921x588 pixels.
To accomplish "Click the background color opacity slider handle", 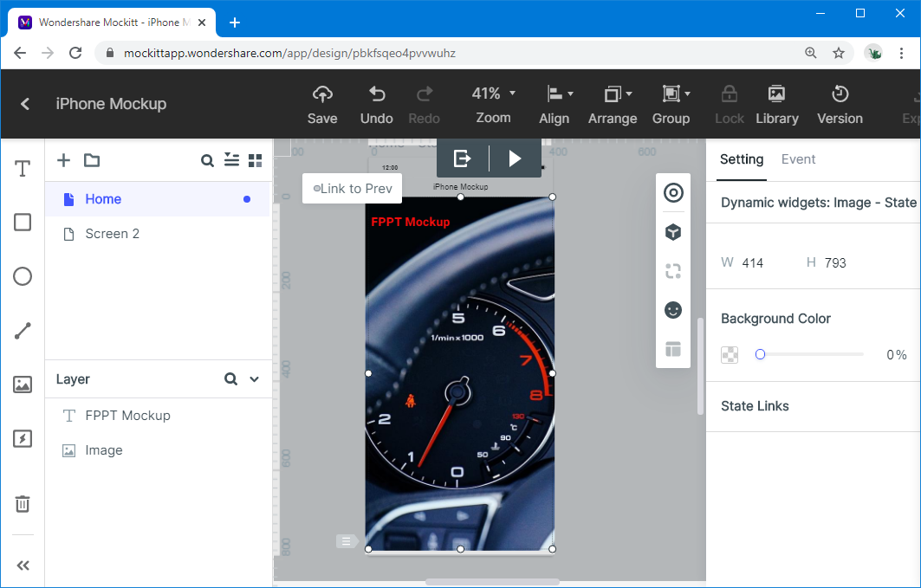I will (760, 354).
